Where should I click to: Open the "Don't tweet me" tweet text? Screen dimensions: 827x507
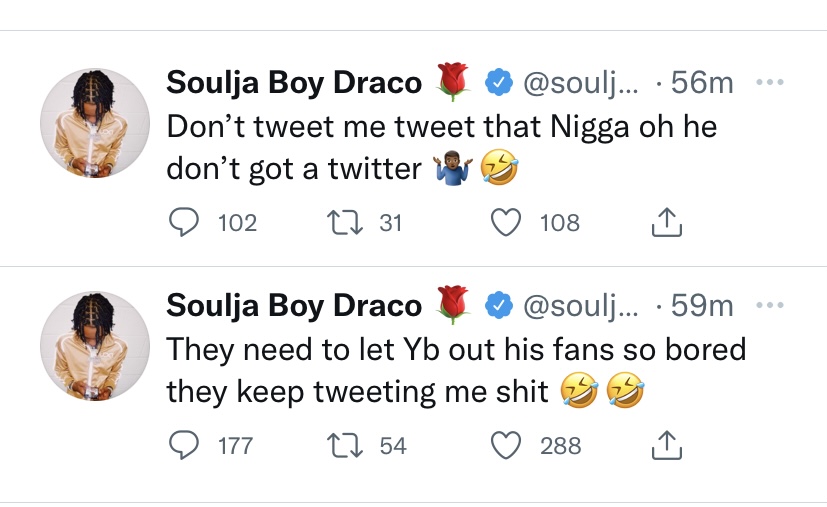pos(440,148)
